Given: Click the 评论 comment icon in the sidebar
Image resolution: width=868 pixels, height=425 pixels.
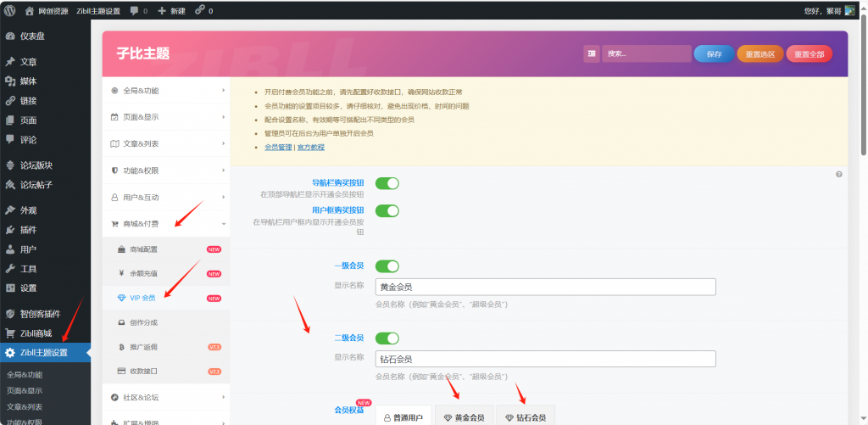Looking at the screenshot, I should click(x=10, y=140).
